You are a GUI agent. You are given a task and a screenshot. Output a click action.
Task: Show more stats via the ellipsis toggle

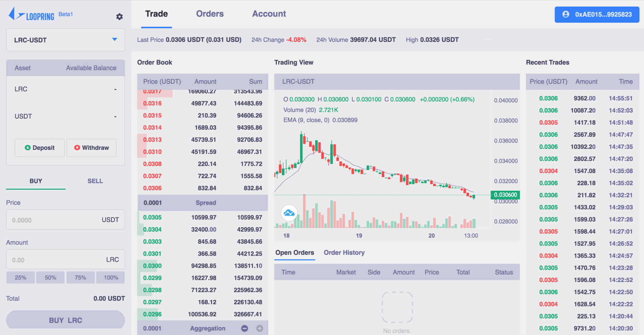click(488, 39)
